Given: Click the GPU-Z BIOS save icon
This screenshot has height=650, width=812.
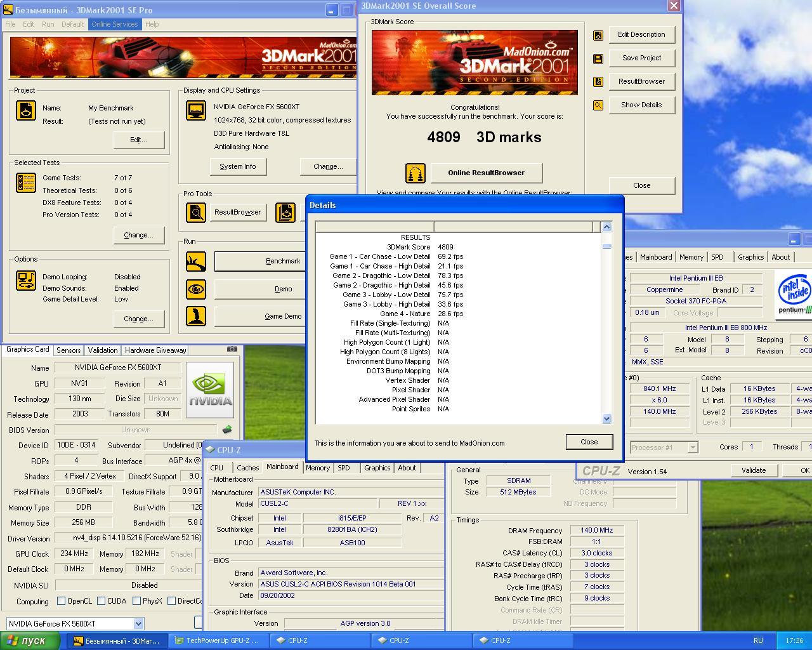Looking at the screenshot, I should 226,430.
